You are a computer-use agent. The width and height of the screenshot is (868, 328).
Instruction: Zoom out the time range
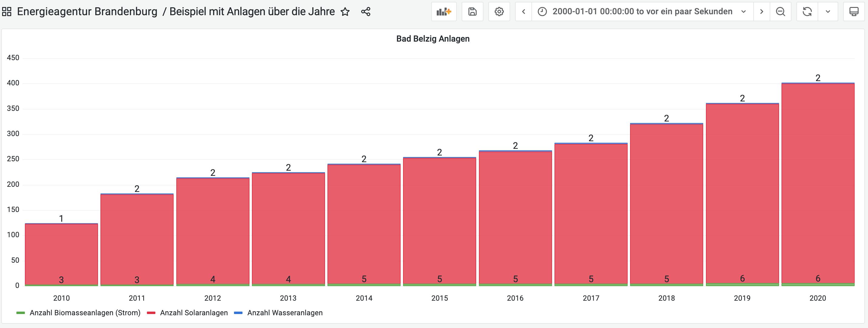click(780, 11)
